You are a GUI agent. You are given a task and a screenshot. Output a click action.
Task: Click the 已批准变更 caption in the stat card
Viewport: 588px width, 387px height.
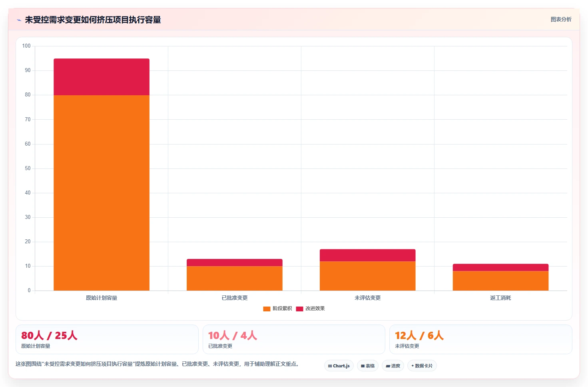click(x=220, y=346)
